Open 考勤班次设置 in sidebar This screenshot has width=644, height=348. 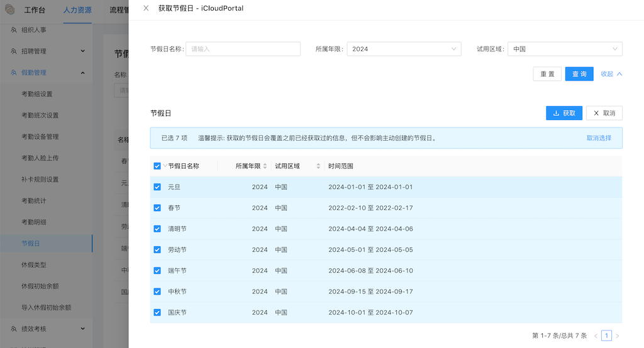pyautogui.click(x=40, y=116)
